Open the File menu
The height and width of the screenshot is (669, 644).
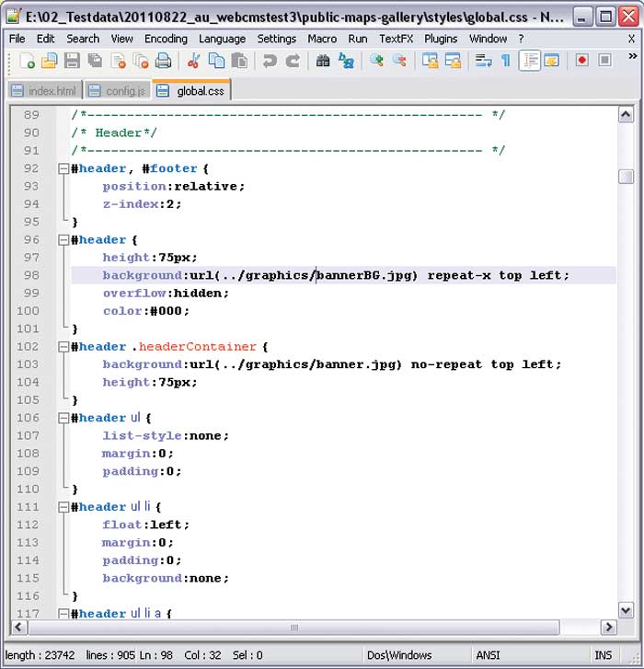pyautogui.click(x=17, y=39)
